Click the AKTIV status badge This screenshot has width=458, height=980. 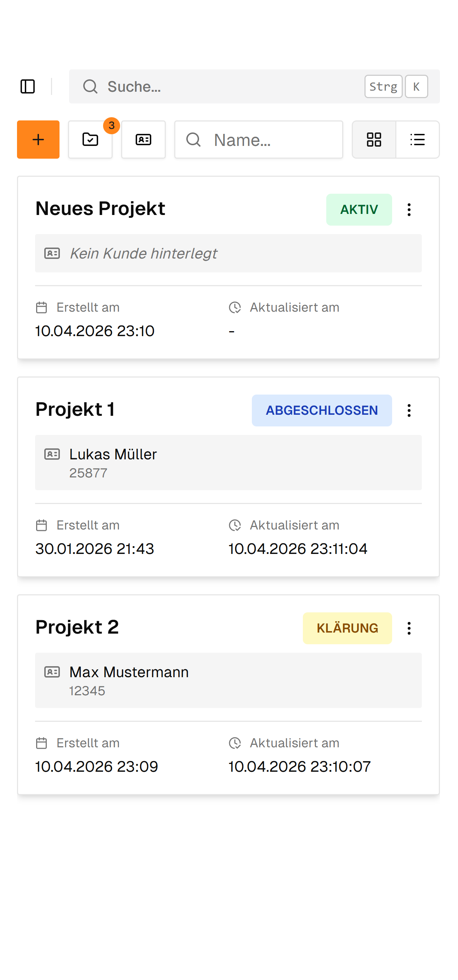[359, 210]
